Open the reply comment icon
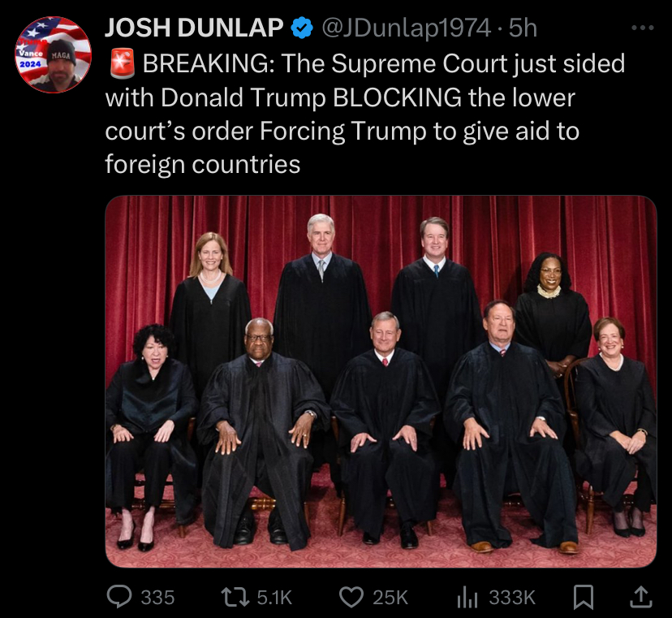Viewport: 672px width, 618px height. [x=119, y=597]
